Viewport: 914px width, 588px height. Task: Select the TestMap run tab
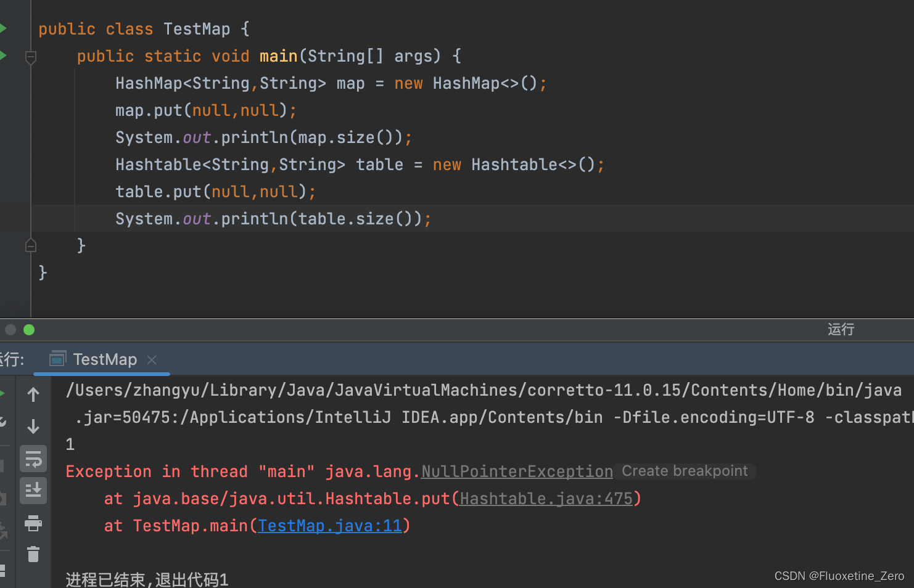click(101, 359)
